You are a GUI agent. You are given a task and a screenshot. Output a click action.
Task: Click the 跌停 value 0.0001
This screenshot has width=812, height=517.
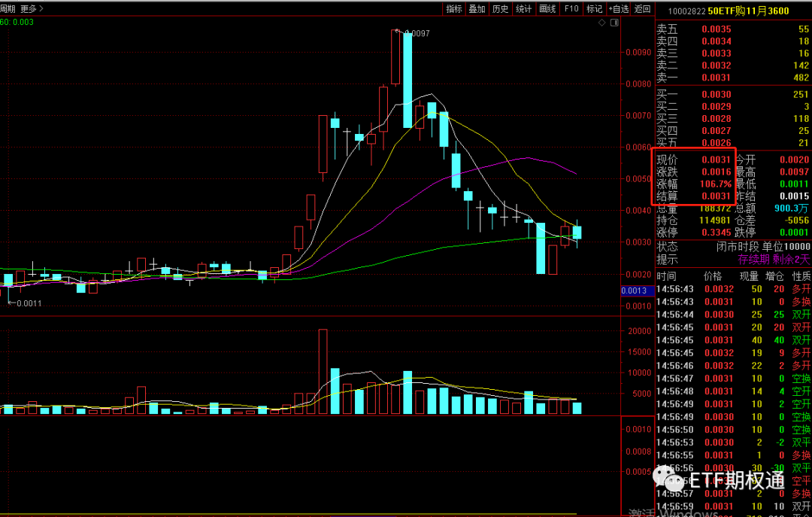(x=794, y=233)
